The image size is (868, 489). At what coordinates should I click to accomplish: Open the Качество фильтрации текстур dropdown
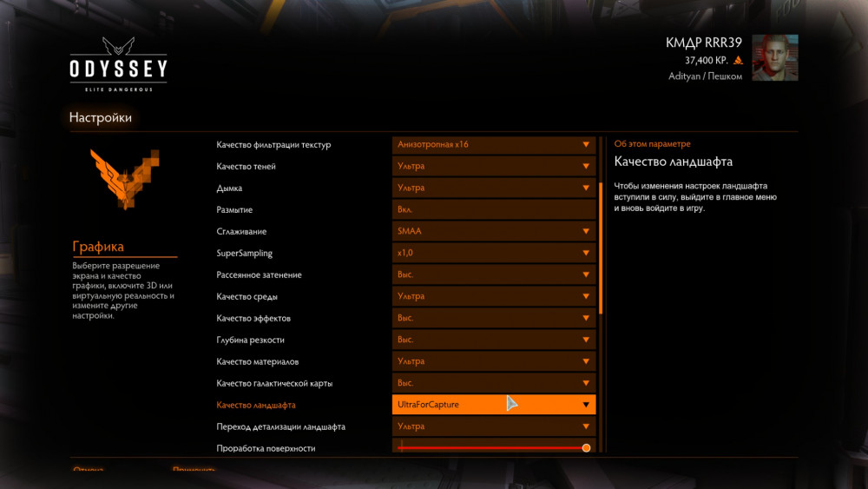coord(494,144)
